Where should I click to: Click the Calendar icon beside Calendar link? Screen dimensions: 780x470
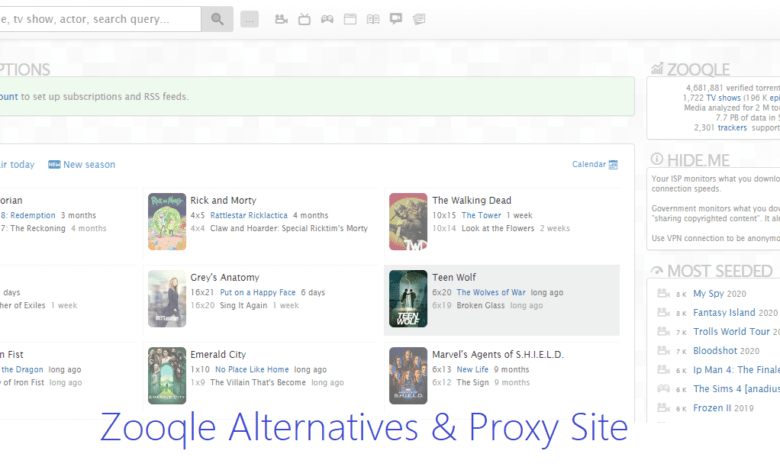614,165
